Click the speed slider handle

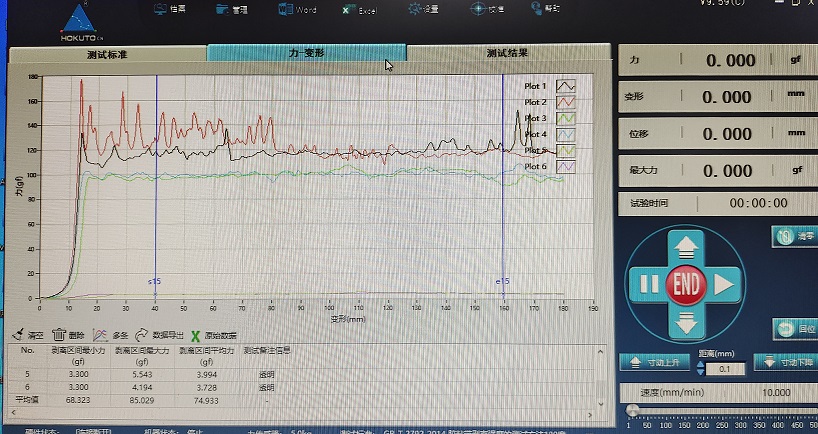click(x=631, y=410)
